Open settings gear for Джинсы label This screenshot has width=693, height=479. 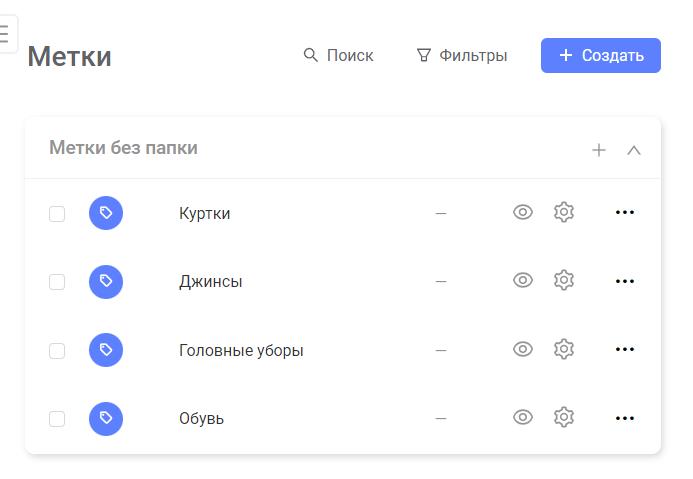pos(564,281)
